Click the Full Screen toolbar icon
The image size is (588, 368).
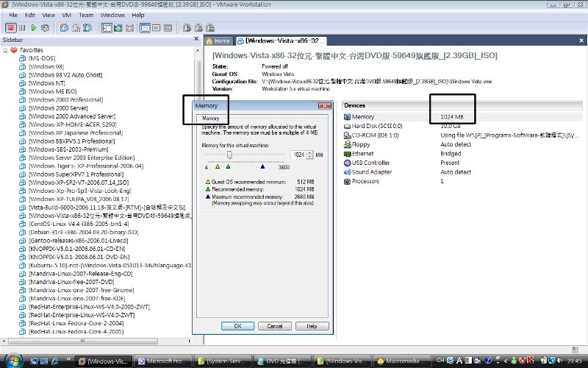pyautogui.click(x=130, y=28)
